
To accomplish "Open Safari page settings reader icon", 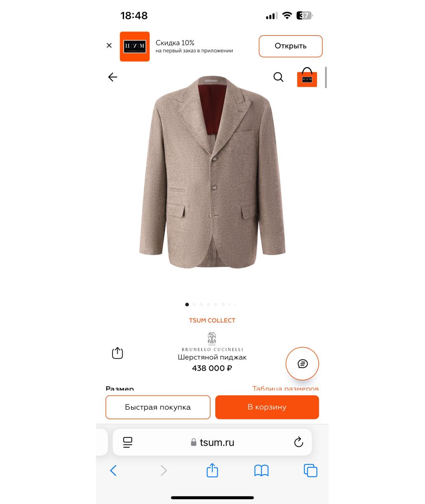I will 128,442.
